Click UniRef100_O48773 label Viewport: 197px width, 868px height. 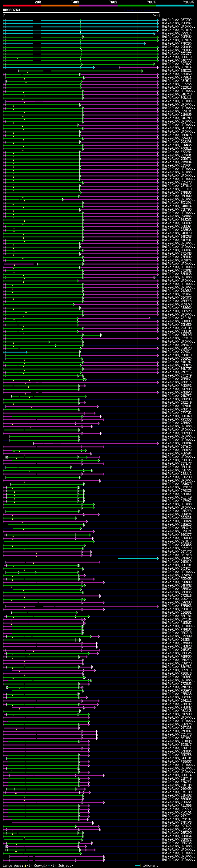(177, 60)
